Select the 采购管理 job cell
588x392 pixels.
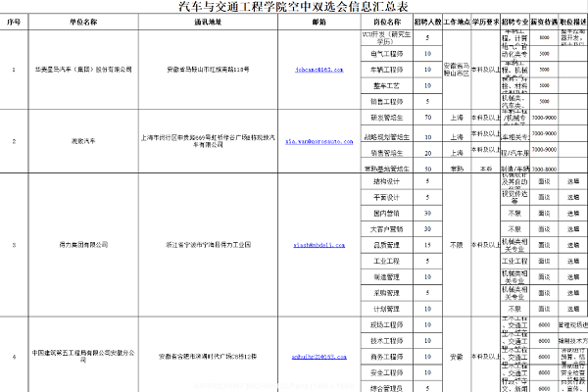click(387, 293)
